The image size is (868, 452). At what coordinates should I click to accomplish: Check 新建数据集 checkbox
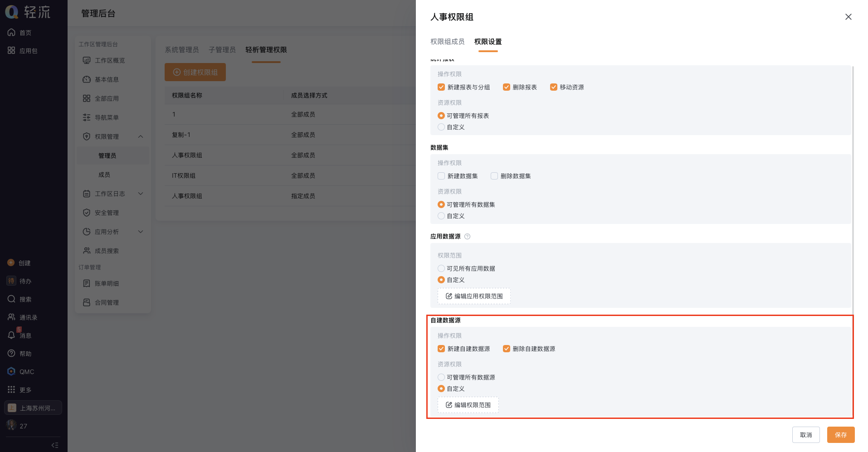coord(441,176)
